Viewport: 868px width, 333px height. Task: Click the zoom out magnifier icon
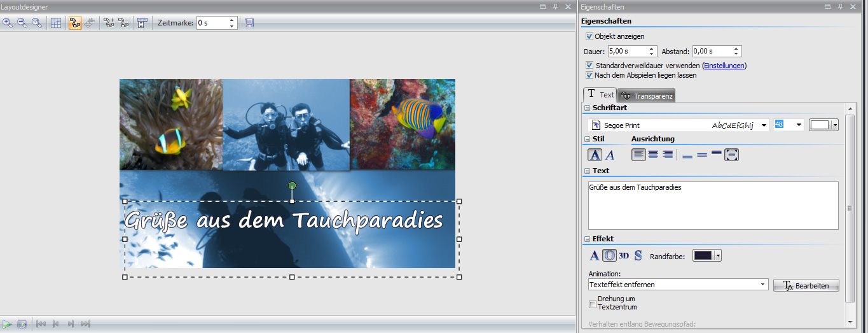[22, 23]
